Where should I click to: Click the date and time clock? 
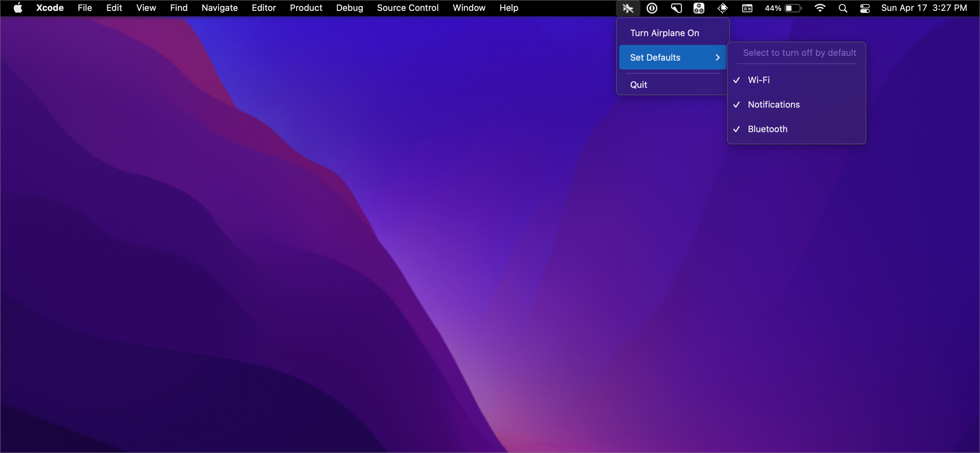(924, 8)
